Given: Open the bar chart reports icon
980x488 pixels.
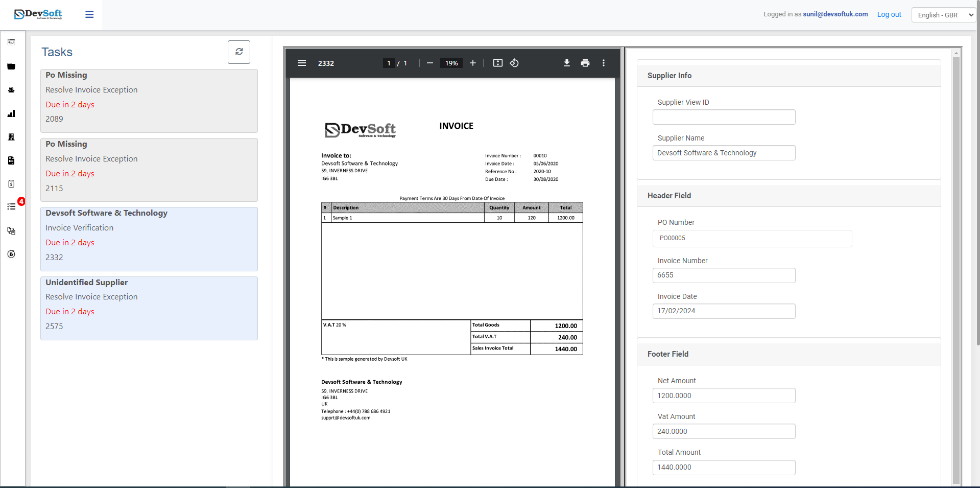Looking at the screenshot, I should click(11, 113).
